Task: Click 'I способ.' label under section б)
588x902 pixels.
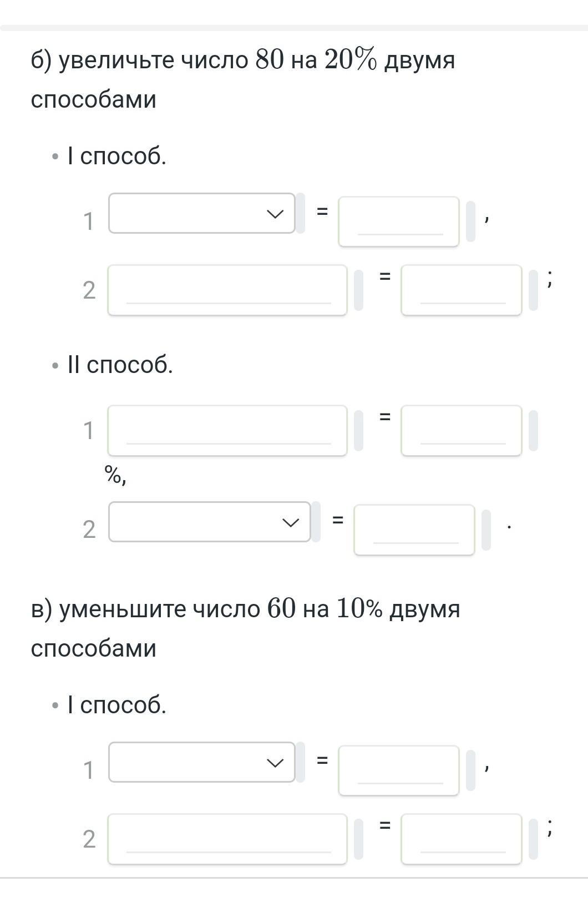Action: pyautogui.click(x=116, y=156)
